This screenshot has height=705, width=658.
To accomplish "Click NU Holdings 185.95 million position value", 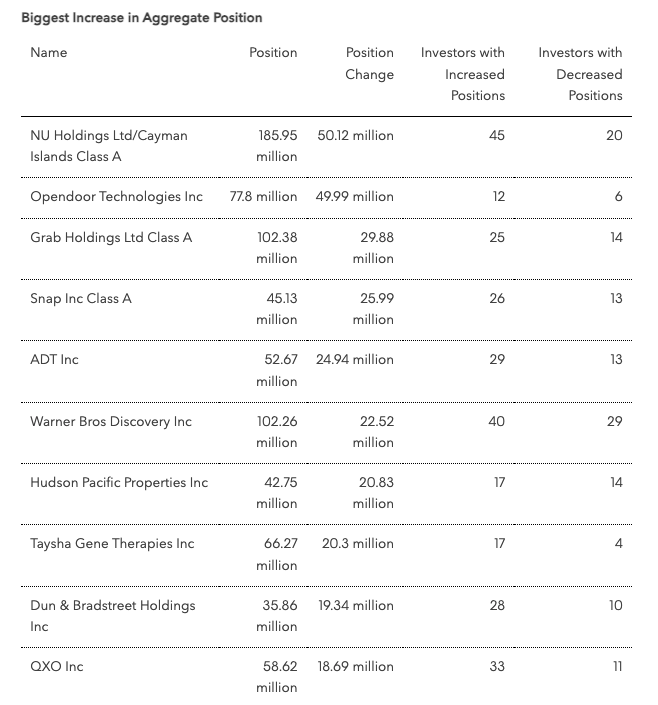I will [x=277, y=146].
